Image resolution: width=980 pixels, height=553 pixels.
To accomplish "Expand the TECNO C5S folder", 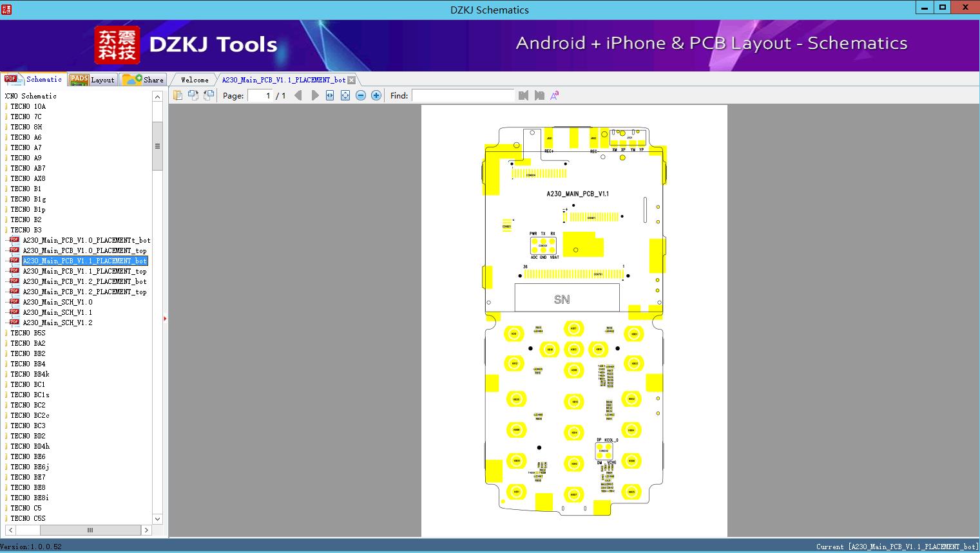I will pyautogui.click(x=28, y=518).
